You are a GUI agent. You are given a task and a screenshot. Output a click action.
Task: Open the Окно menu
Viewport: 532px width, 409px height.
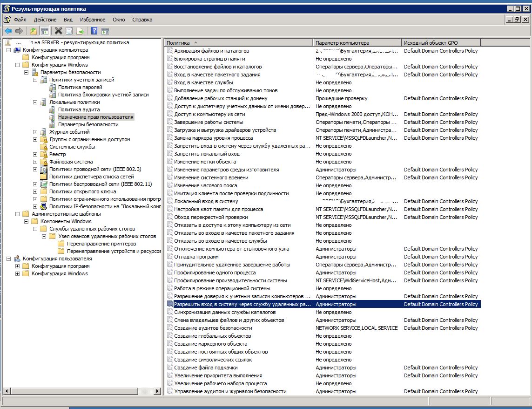coord(119,20)
